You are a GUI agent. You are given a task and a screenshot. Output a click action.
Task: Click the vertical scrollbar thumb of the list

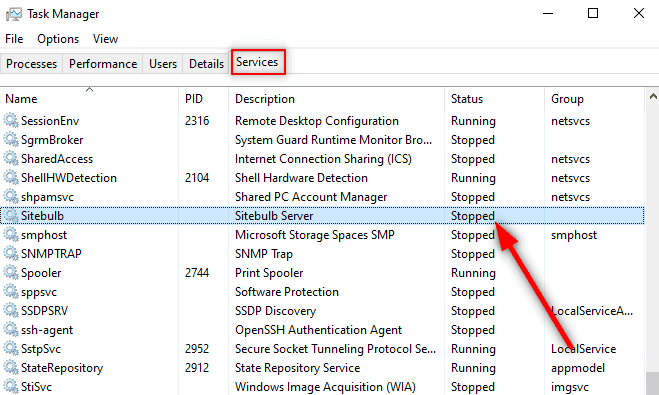pyautogui.click(x=653, y=383)
